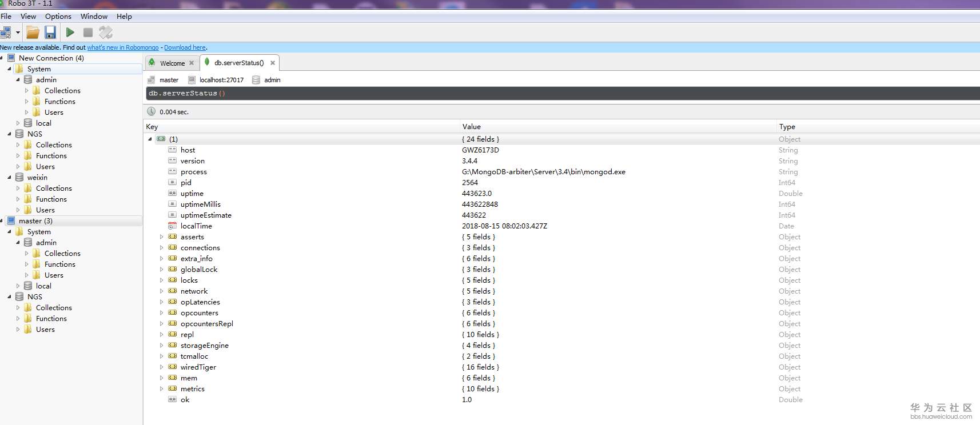Click the date calendar icon beside localTime
This screenshot has width=980, height=425.
[172, 226]
